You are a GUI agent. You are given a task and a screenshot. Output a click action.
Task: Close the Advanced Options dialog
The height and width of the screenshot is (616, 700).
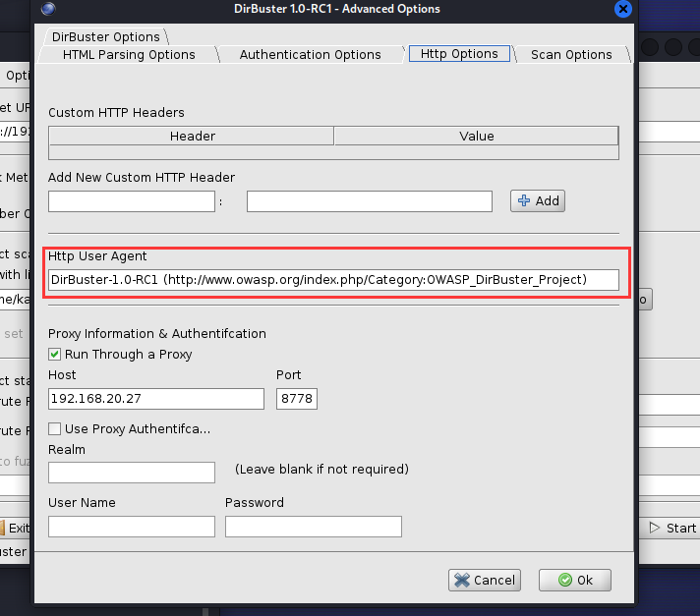coord(622,9)
